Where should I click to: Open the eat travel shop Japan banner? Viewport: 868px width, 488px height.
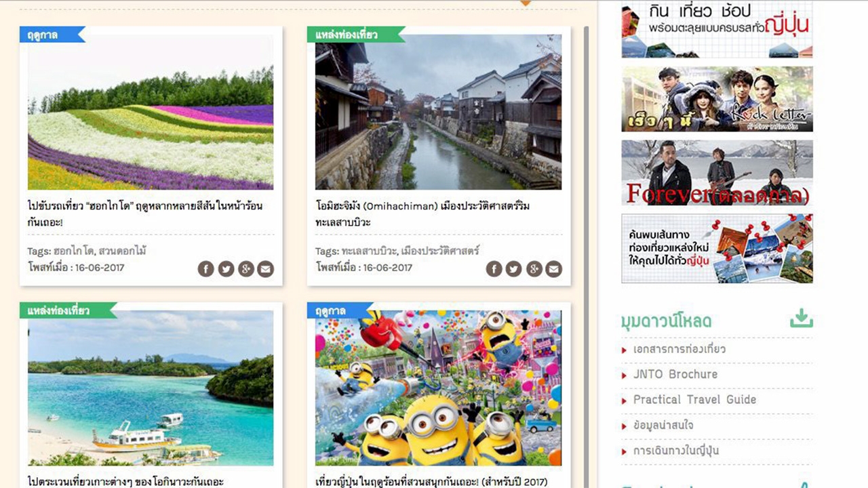[717, 29]
